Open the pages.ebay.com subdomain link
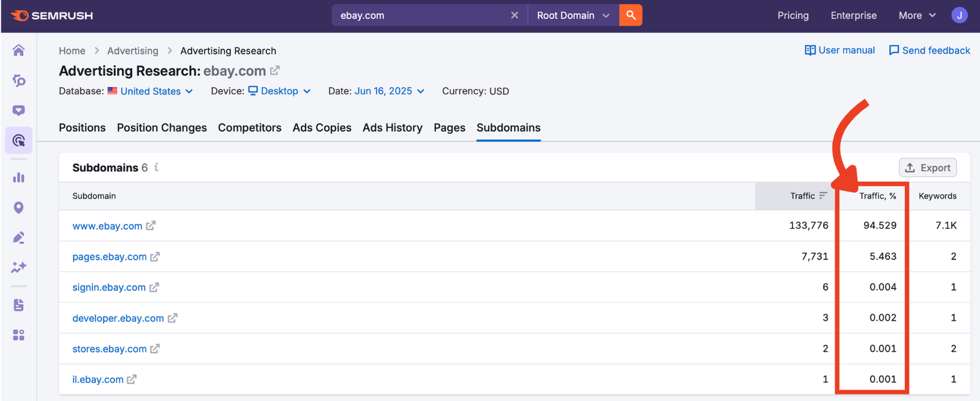 (x=110, y=257)
